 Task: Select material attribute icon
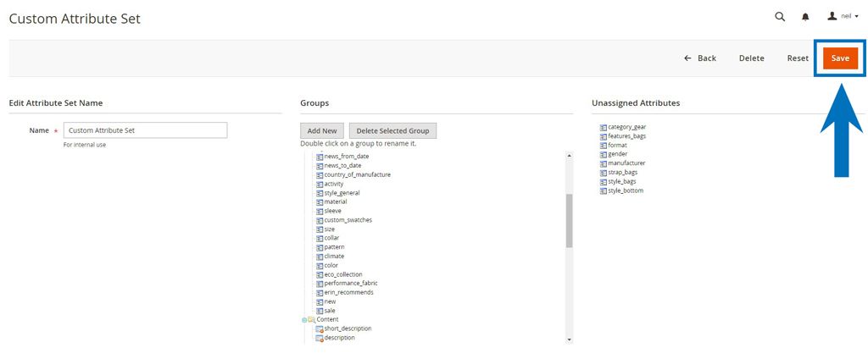click(320, 202)
